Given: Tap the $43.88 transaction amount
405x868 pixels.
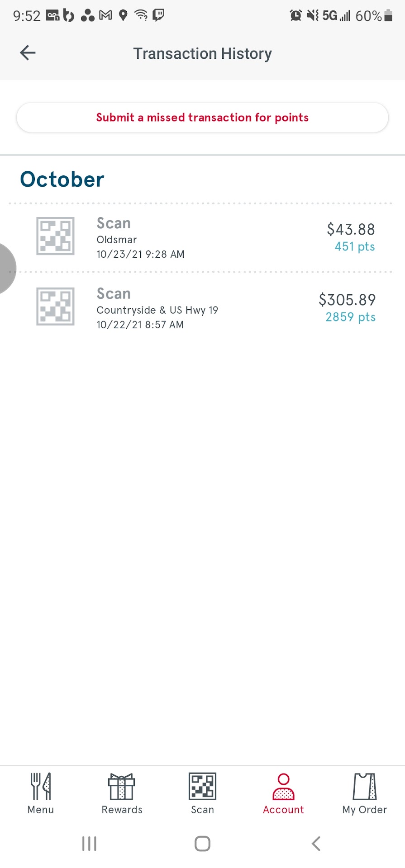Looking at the screenshot, I should coord(351,229).
